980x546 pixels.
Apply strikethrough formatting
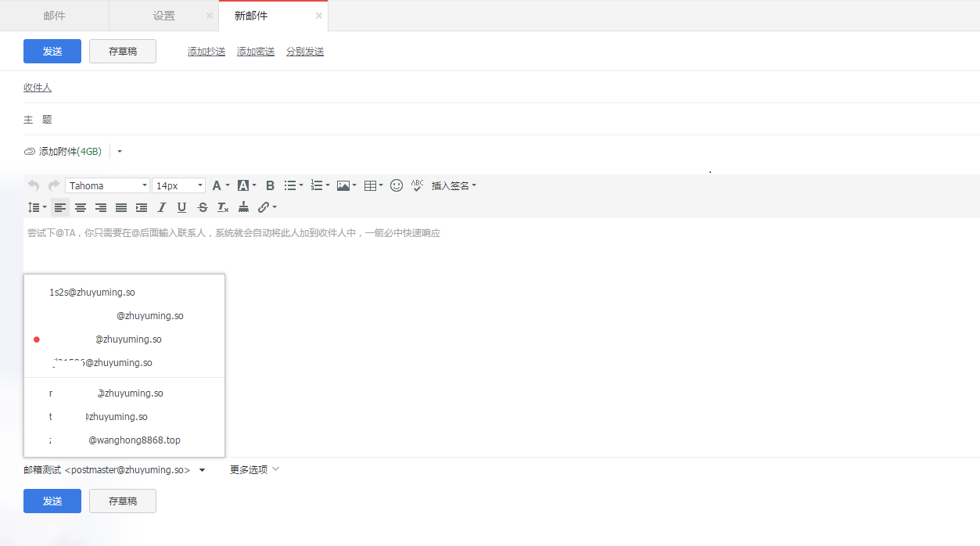(x=202, y=207)
